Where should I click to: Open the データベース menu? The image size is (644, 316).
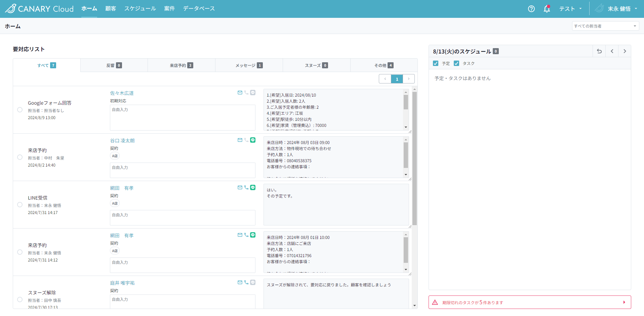(x=199, y=9)
